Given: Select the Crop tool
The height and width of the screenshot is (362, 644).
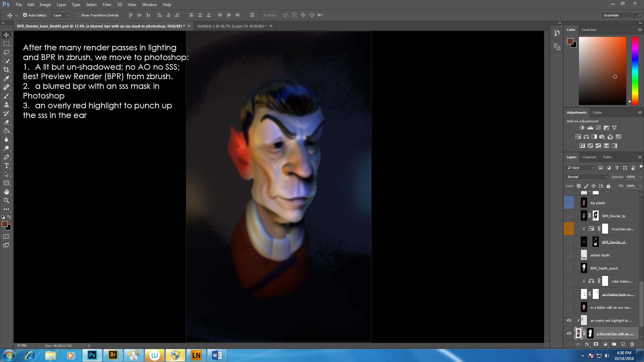Looking at the screenshot, I should 6,70.
